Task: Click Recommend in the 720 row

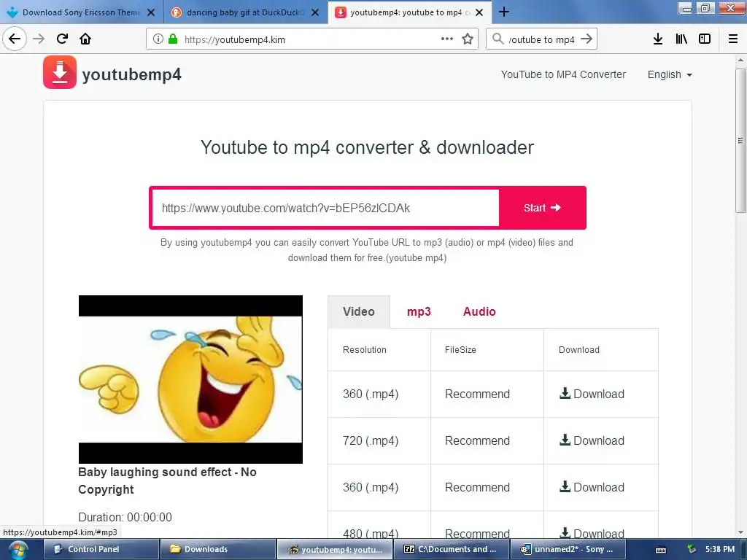Action: tap(477, 440)
